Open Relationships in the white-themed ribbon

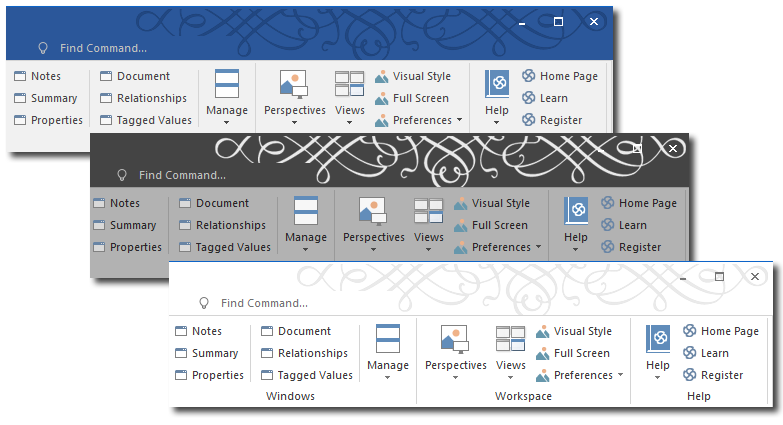312,353
